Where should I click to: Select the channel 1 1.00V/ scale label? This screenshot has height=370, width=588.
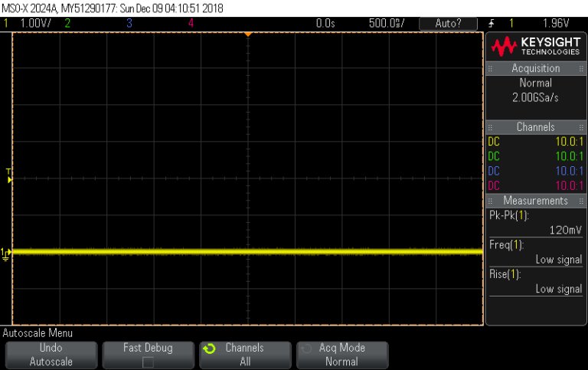point(35,23)
